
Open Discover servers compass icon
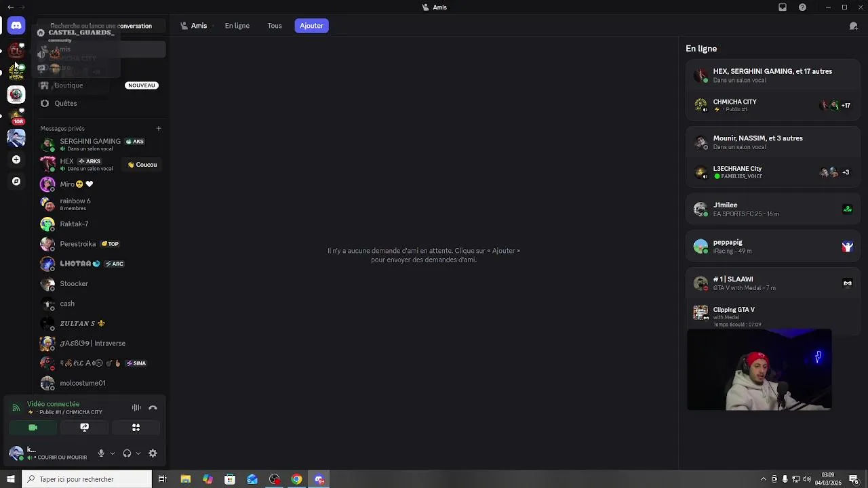coord(16,181)
